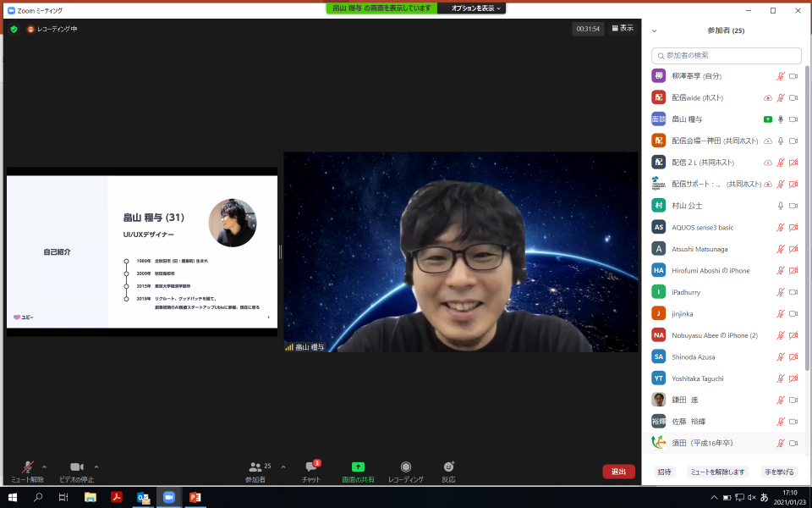812x508 pixels.
Task: Click the muted mic icon for jinjinka
Action: 781,313
